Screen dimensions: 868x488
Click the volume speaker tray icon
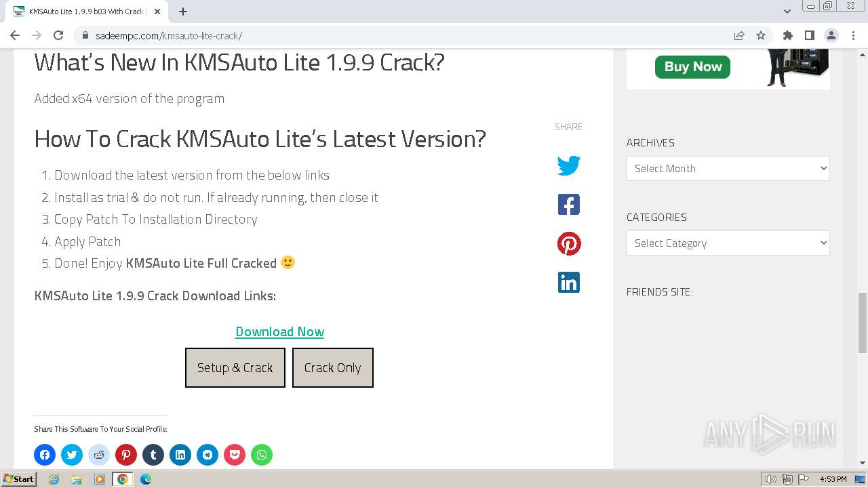771,479
